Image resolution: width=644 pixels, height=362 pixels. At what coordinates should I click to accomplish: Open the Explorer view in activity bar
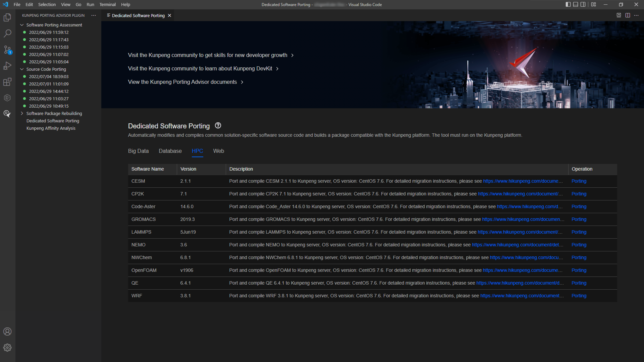(7, 17)
